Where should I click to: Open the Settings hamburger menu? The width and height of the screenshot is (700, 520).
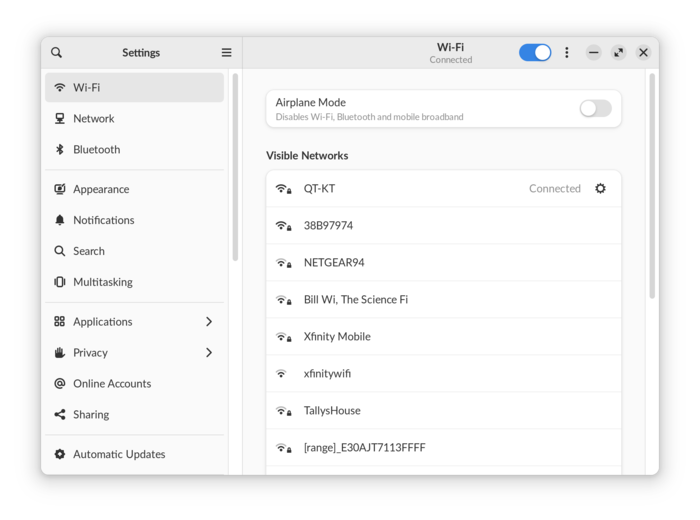click(x=226, y=53)
